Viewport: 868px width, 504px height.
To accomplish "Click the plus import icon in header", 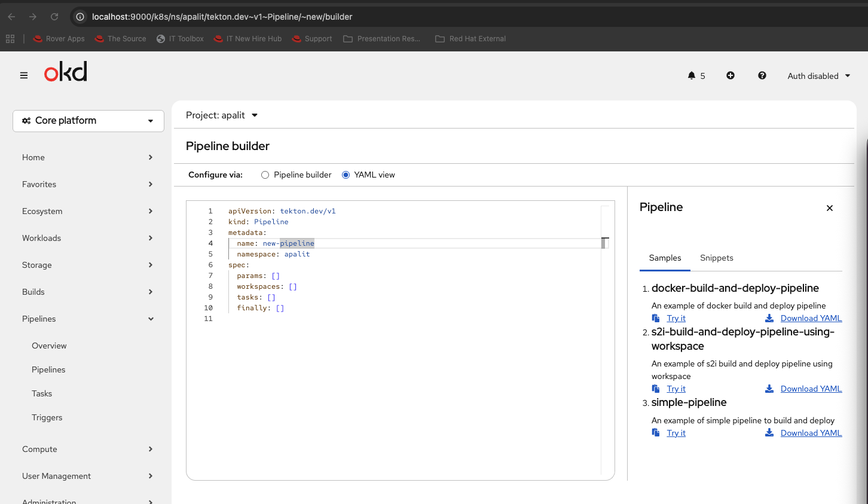I will coord(731,75).
